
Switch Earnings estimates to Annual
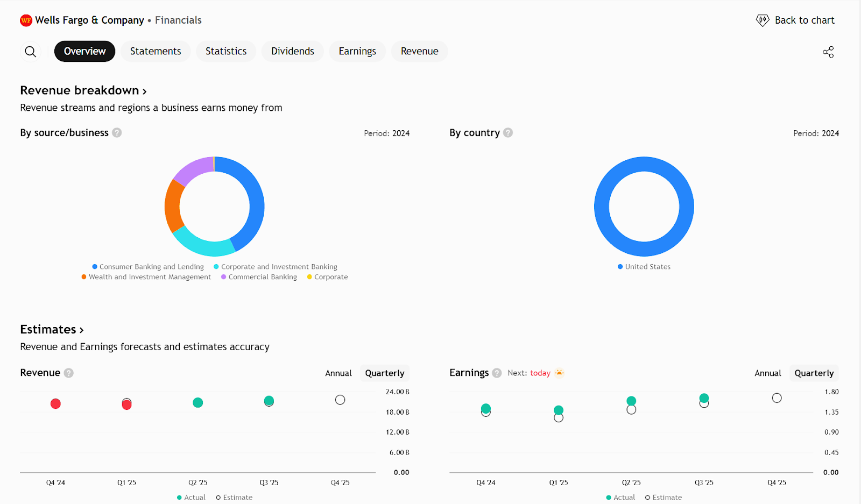point(767,373)
